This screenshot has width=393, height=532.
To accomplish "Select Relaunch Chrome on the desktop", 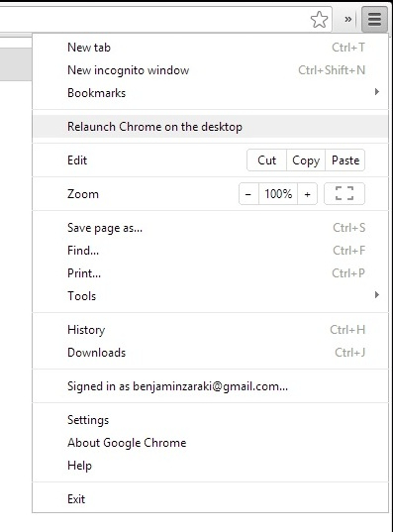I will 210,127.
